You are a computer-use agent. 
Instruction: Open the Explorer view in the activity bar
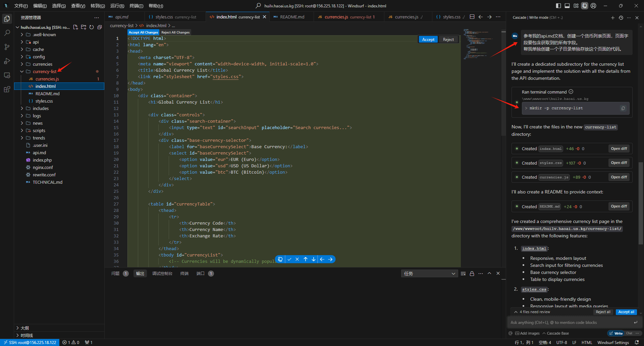coord(7,19)
